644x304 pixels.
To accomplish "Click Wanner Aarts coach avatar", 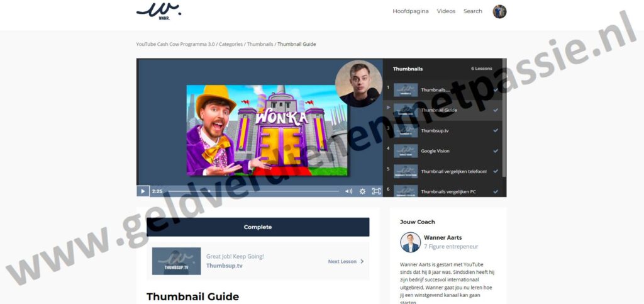I will click(x=410, y=242).
